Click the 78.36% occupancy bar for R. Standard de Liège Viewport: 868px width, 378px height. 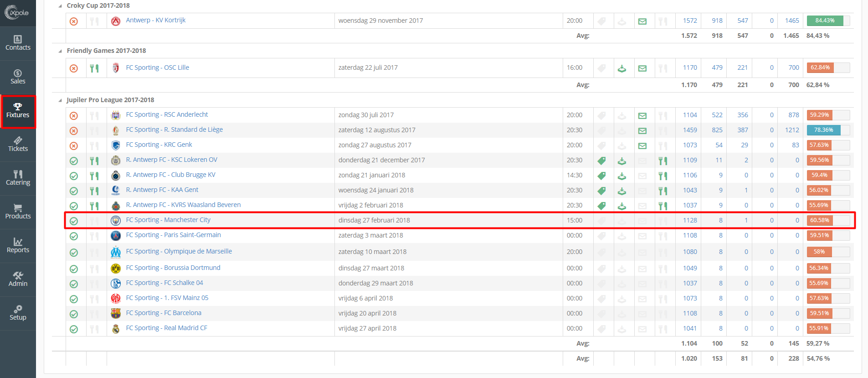pyautogui.click(x=828, y=130)
